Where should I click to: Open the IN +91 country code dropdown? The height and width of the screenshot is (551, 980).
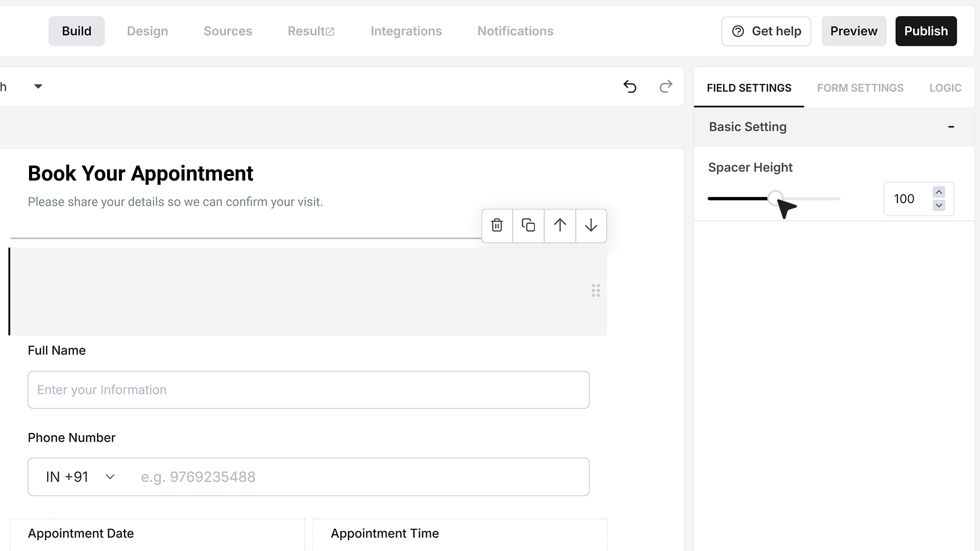coord(80,477)
